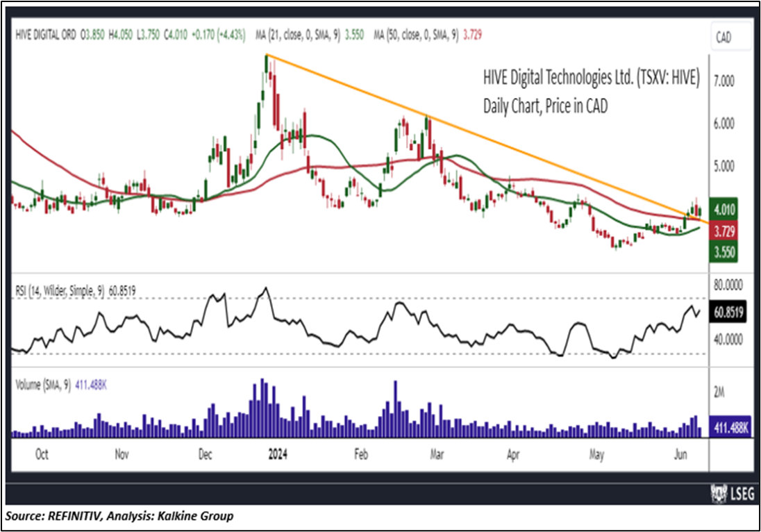The width and height of the screenshot is (761, 532).
Task: Click the green 3.550 MA price tag
Action: click(x=723, y=252)
